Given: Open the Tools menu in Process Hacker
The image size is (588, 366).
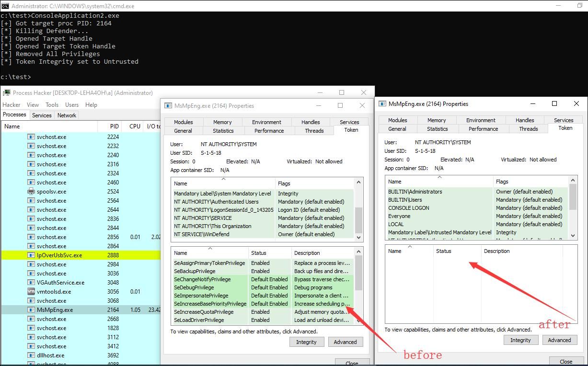Looking at the screenshot, I should [x=52, y=105].
